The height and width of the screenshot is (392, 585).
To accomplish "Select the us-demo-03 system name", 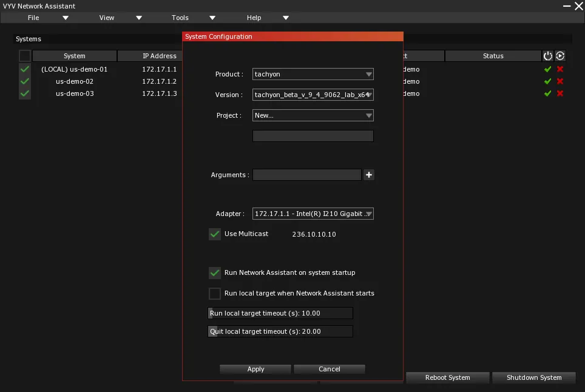I will click(x=75, y=93).
